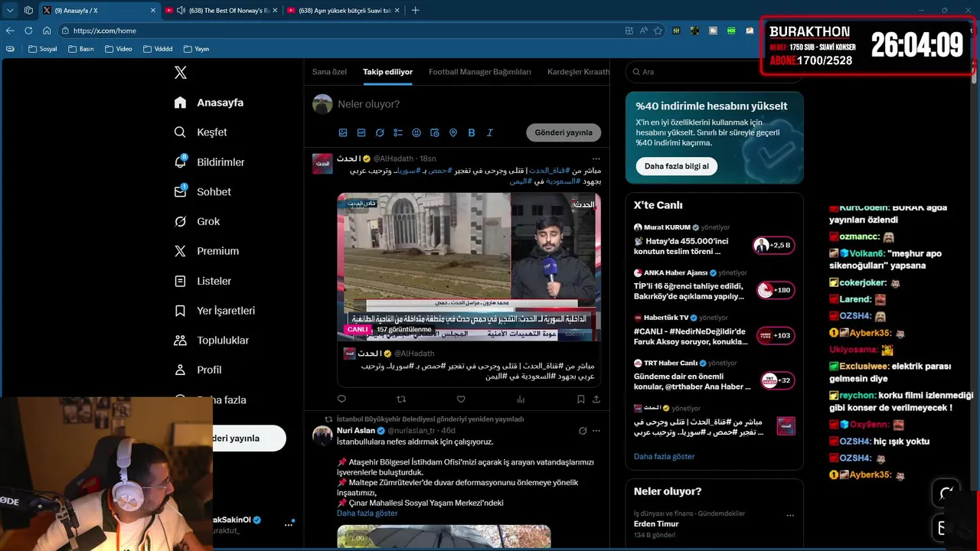This screenshot has width=980, height=551.
Task: Tag a location in the post
Action: [453, 132]
